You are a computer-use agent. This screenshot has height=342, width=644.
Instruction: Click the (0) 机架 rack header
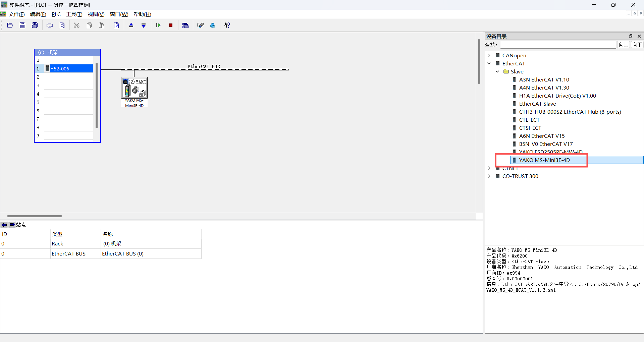coord(67,52)
